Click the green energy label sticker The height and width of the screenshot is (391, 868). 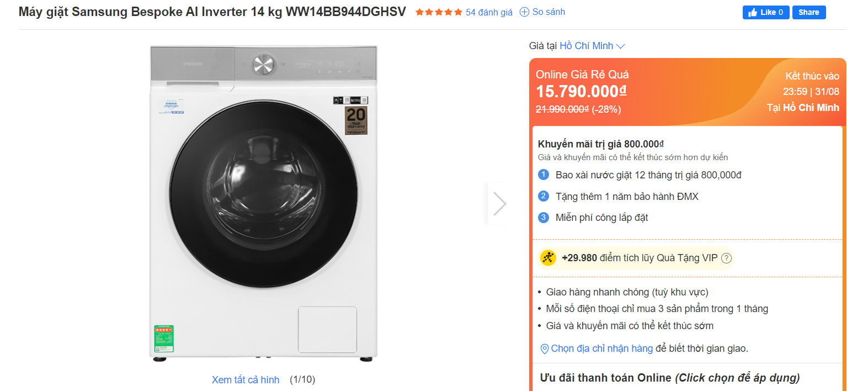164,339
